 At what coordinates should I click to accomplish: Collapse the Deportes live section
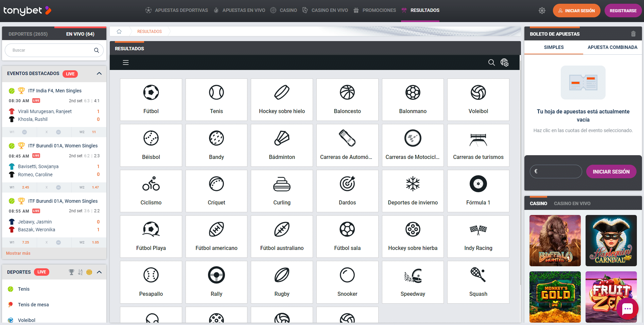tap(99, 272)
